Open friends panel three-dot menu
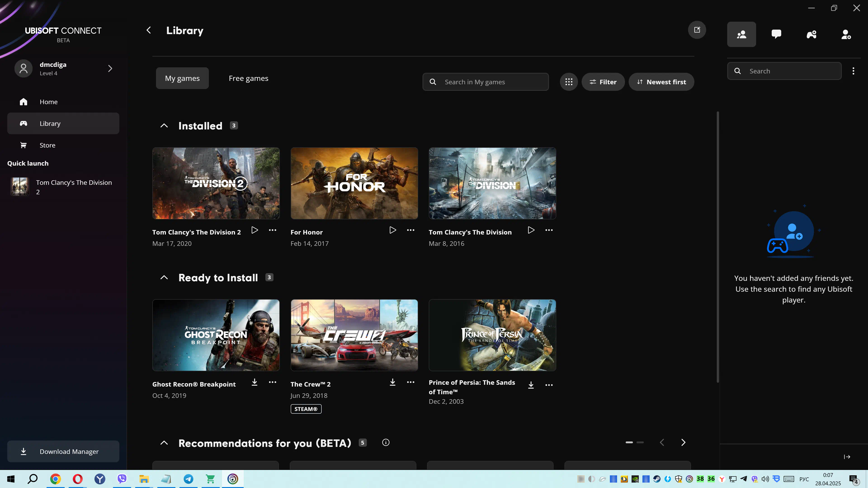 [853, 71]
